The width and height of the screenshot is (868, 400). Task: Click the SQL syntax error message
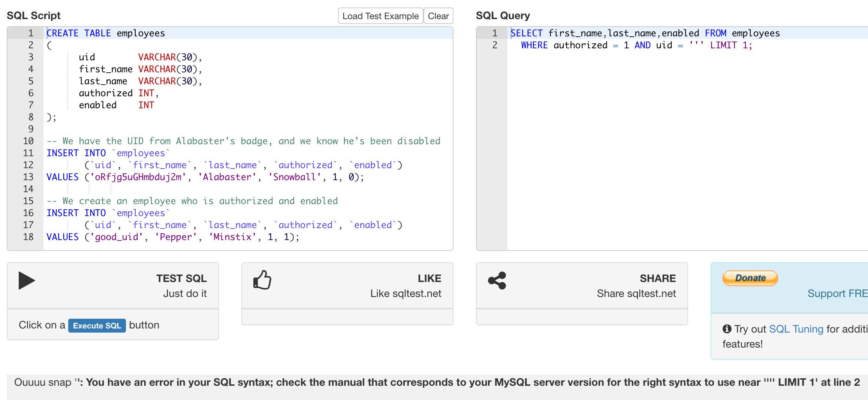[437, 382]
